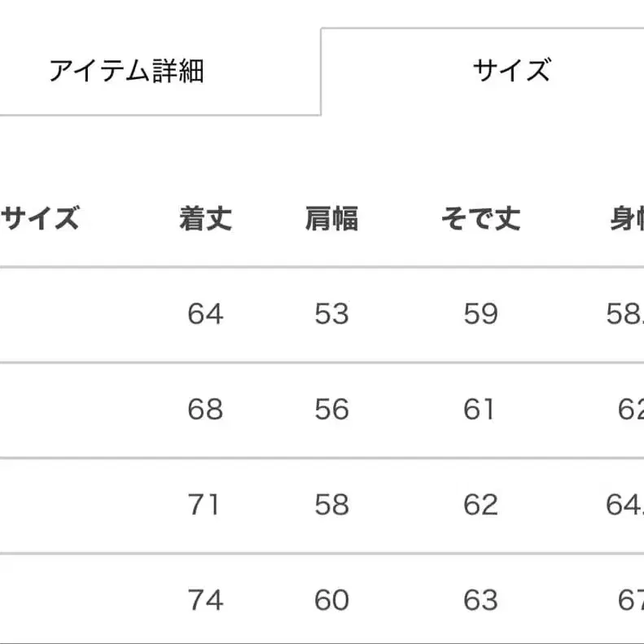
Task: Click the 肩幅 column header
Action: pos(331,219)
